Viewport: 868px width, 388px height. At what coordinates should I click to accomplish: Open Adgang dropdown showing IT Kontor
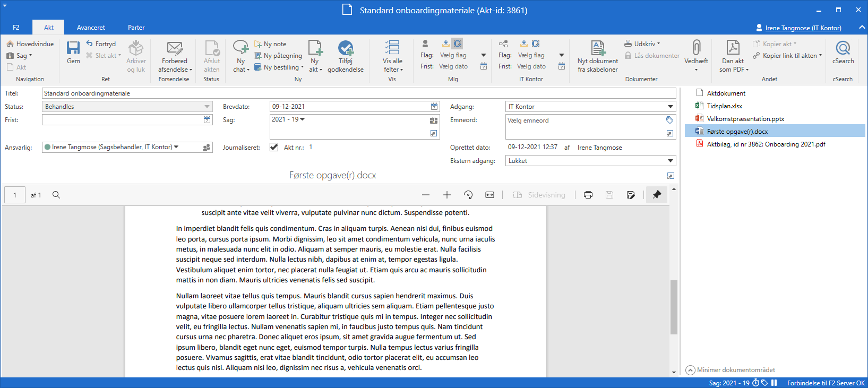coord(591,107)
